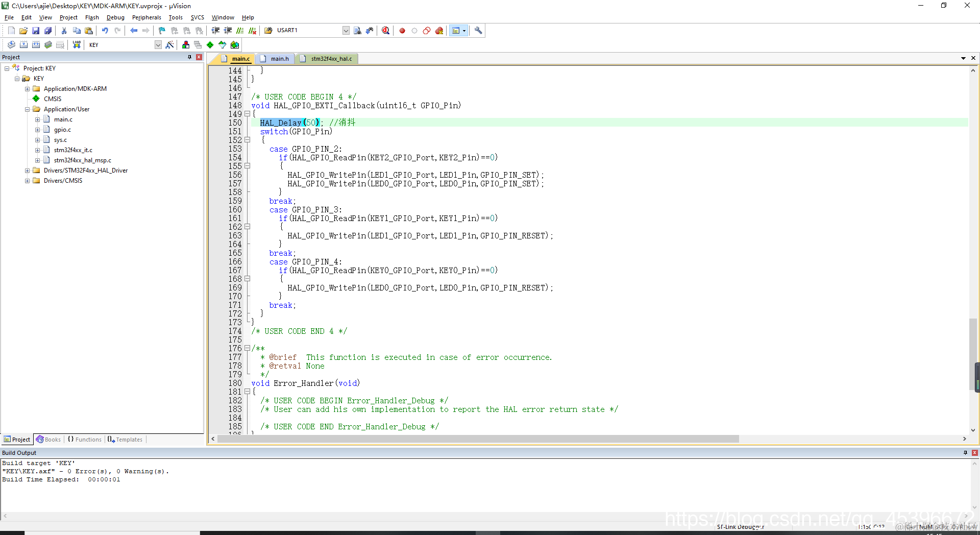Expand includes under gpio.c
The height and width of the screenshot is (535, 980).
(37, 130)
